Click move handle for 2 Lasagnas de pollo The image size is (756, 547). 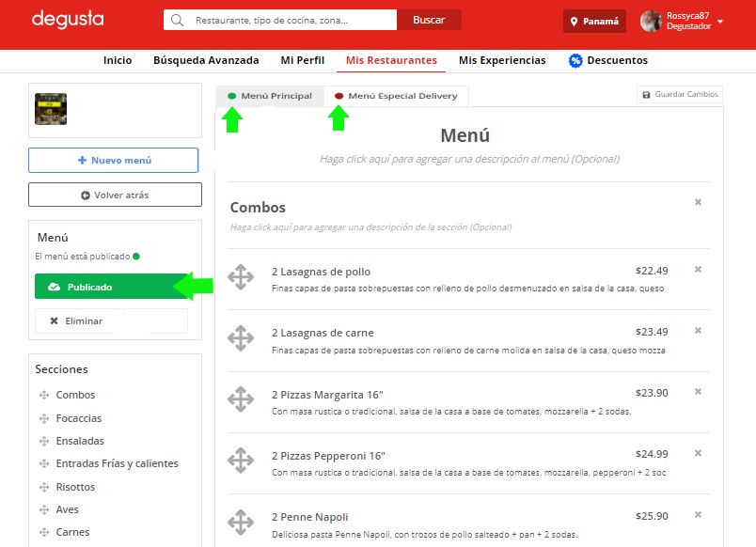(x=241, y=277)
